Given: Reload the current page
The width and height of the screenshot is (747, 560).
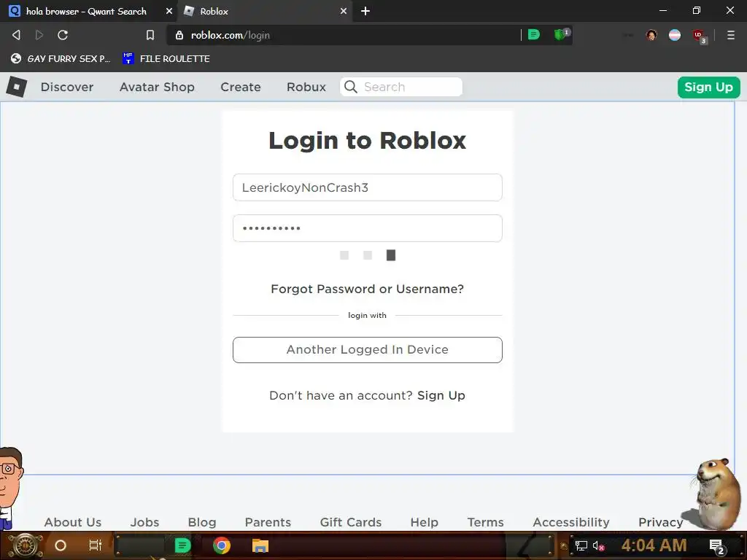Looking at the screenshot, I should point(63,35).
